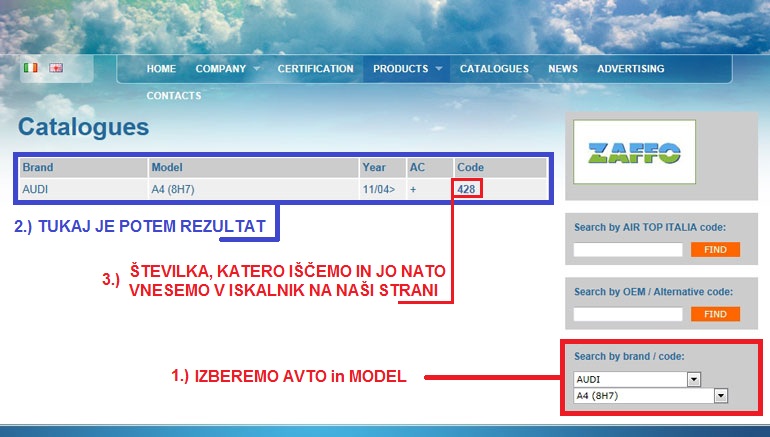Focus the OEM / Alternative code field
Image resolution: width=770 pixels, height=437 pixels.
pos(628,314)
